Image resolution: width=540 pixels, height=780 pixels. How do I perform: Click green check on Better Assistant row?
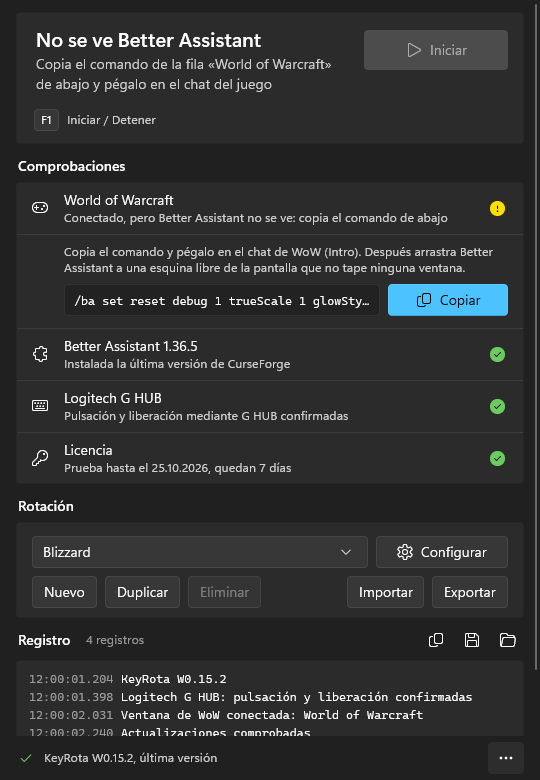[497, 355]
